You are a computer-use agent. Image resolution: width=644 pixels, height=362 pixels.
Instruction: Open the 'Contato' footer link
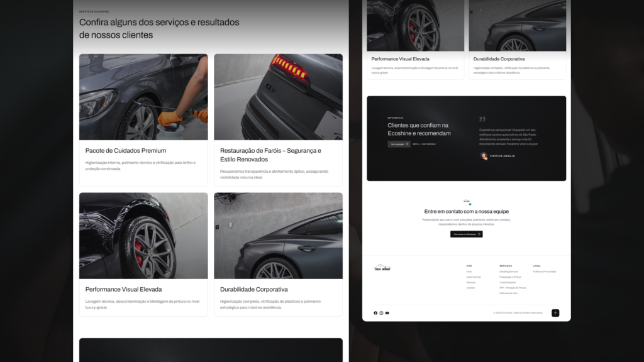470,288
